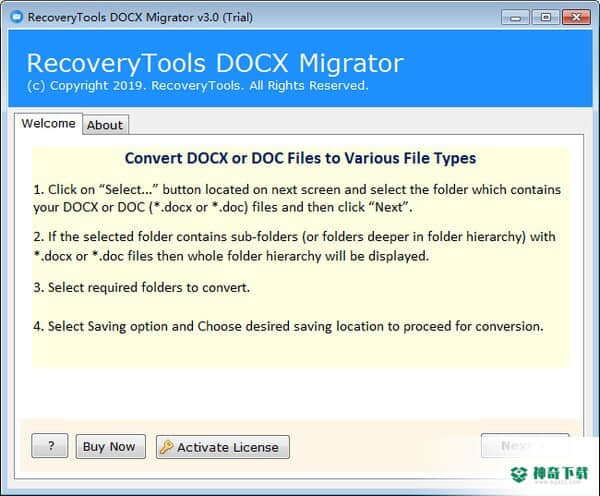600x496 pixels.
Task: Click the RecoveryTools app icon in title bar
Action: pos(17,17)
